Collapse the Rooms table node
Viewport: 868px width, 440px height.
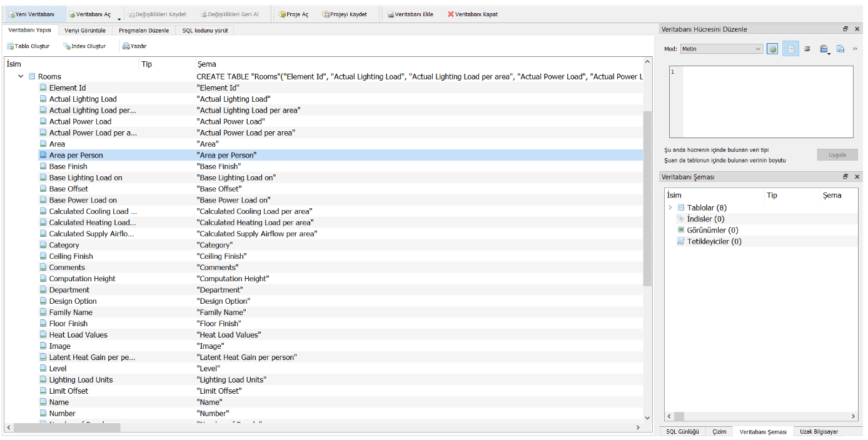coord(21,76)
